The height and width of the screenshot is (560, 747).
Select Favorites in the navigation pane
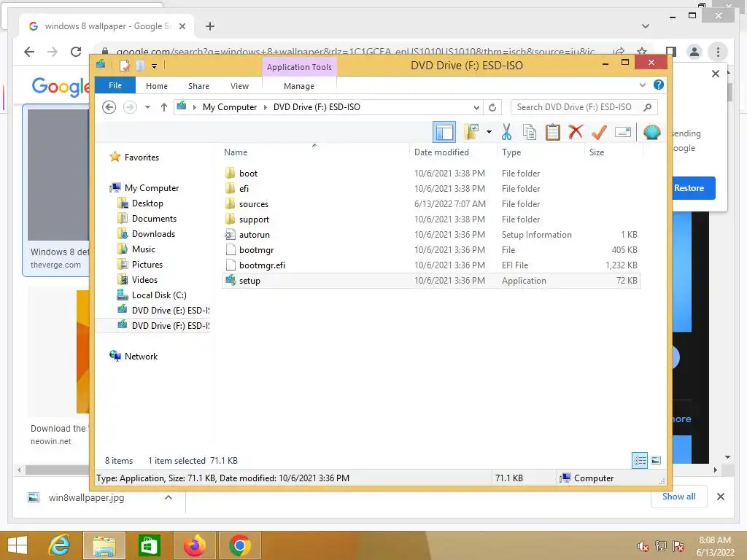(142, 157)
